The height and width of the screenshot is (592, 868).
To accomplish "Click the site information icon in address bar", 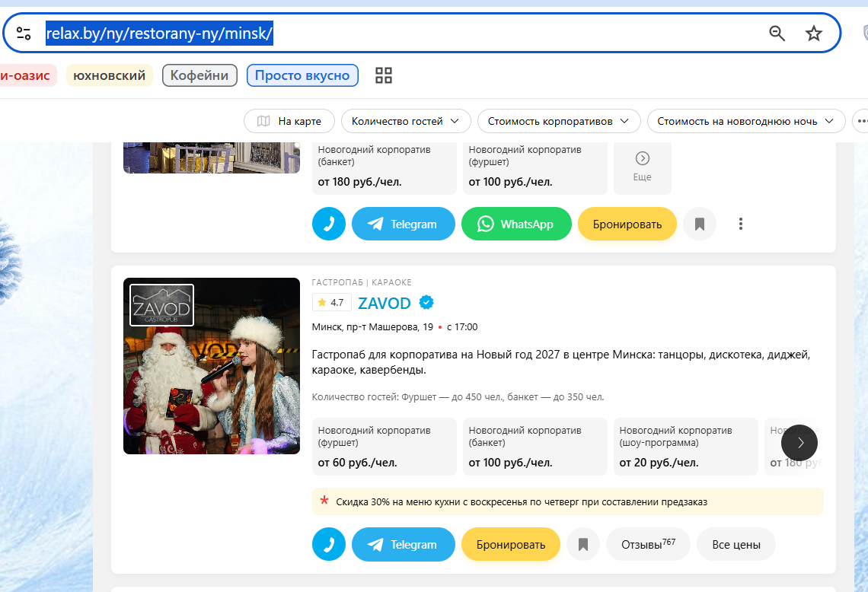I will click(x=24, y=33).
